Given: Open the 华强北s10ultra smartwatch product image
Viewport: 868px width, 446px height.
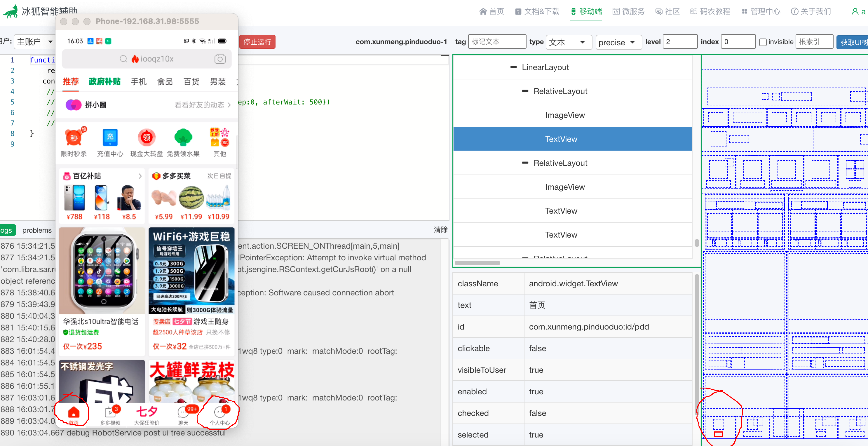Looking at the screenshot, I should point(102,271).
